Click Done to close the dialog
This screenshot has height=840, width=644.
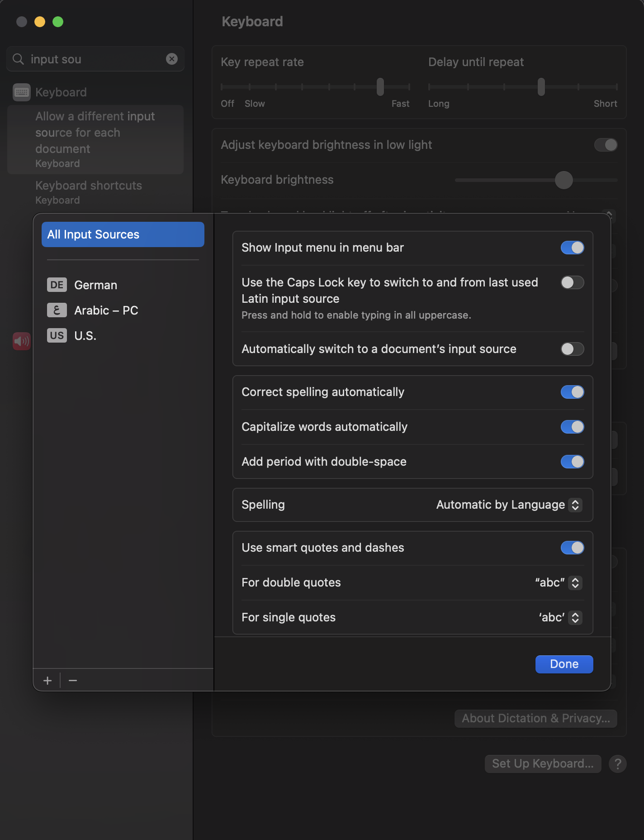coord(564,664)
